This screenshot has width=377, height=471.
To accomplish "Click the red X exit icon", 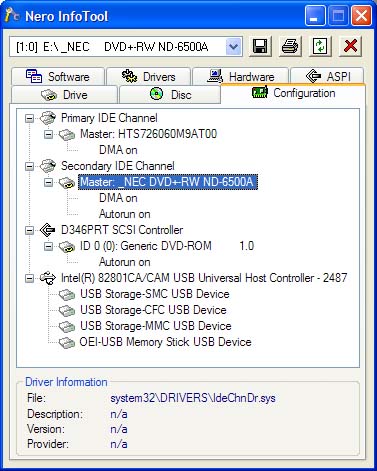I will [350, 46].
